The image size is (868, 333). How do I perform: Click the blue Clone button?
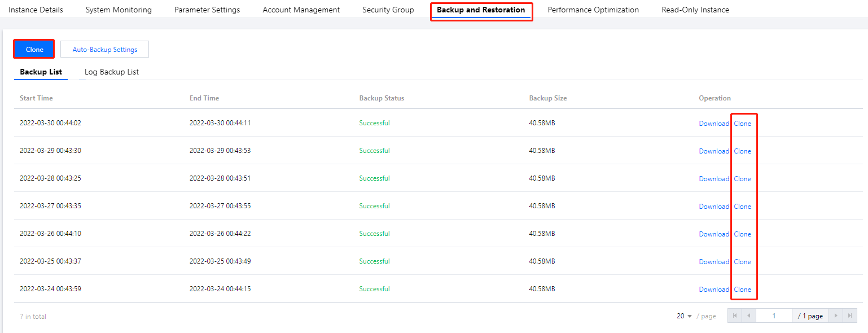(x=34, y=49)
